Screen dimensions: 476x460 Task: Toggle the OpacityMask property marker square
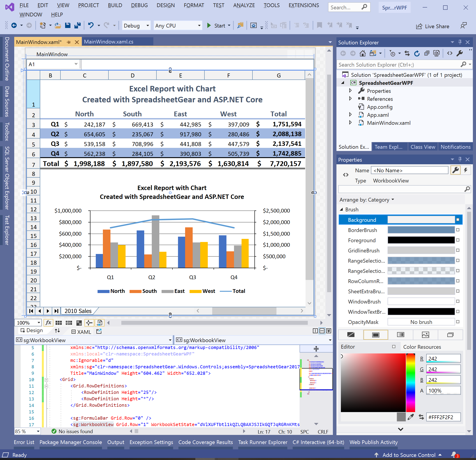(458, 322)
